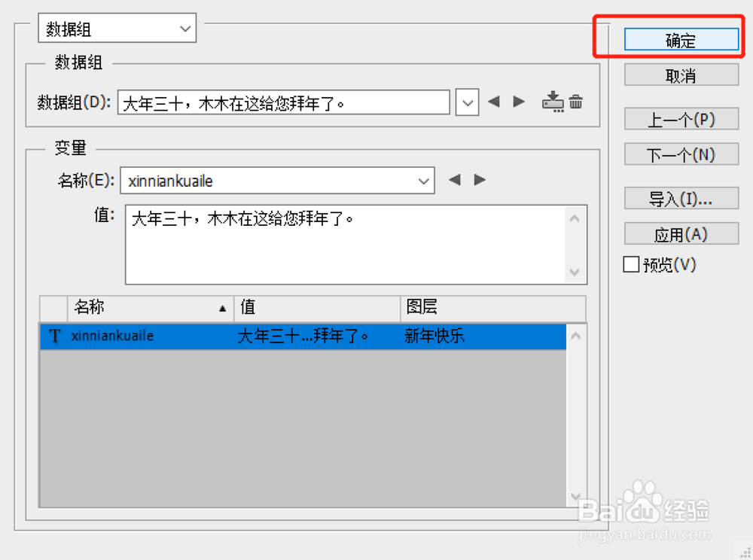Click 导入(I)... button
Viewport: 753px width, 560px height.
pos(681,198)
